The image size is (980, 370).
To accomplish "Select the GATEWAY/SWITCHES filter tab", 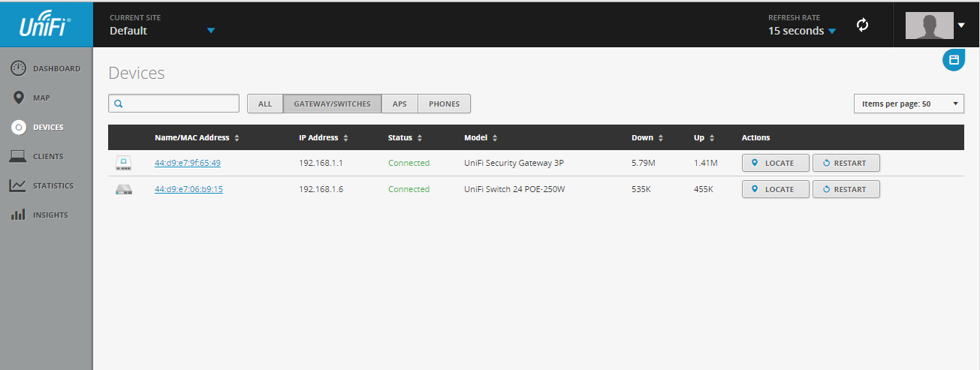I will [x=332, y=104].
